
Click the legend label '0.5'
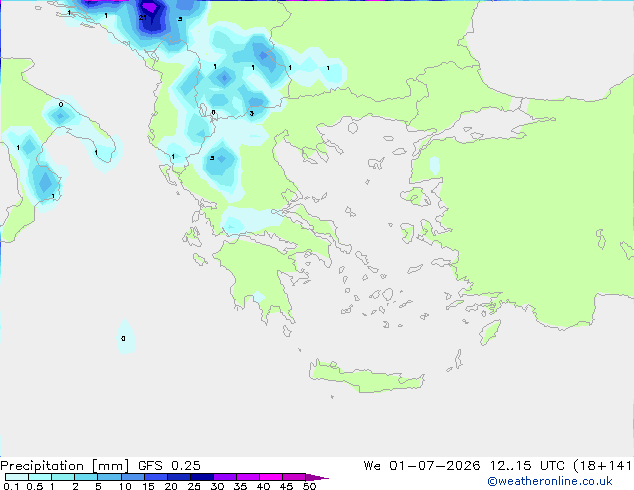(35, 486)
